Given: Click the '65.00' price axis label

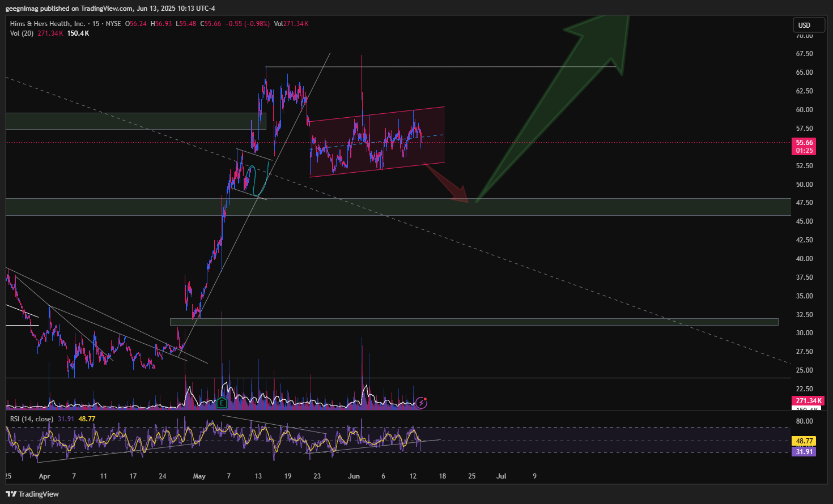Looking at the screenshot, I should click(x=804, y=72).
